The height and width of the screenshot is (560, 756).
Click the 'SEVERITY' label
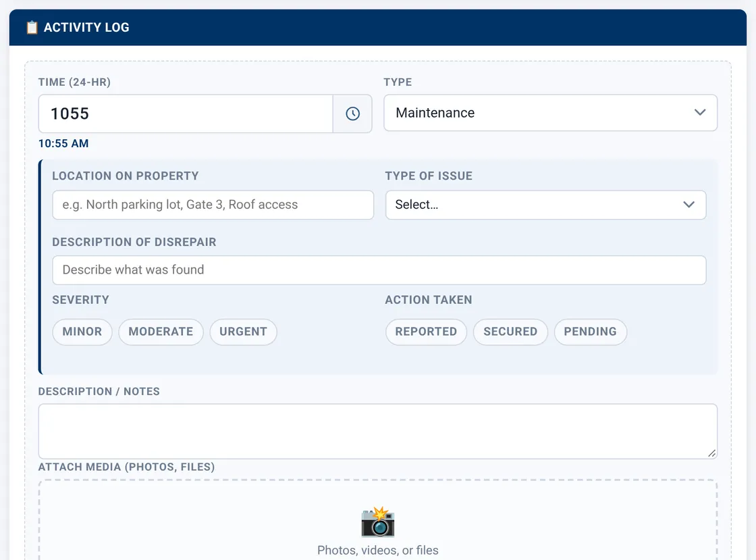pos(80,300)
